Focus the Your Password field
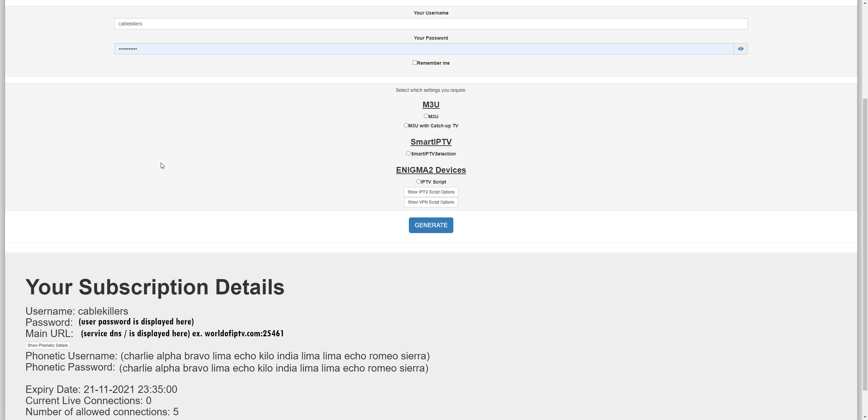 [x=424, y=49]
